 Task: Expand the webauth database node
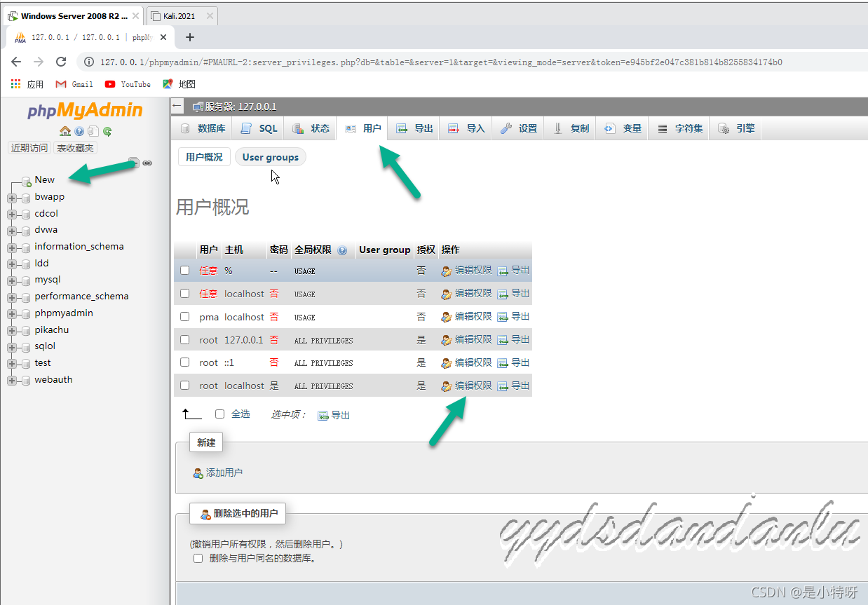[12, 381]
